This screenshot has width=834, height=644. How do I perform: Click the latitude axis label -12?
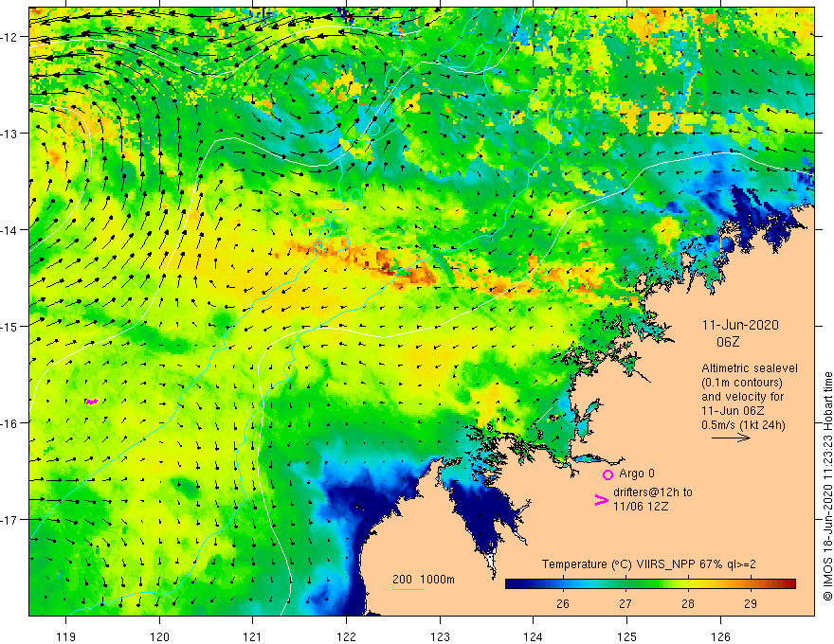pyautogui.click(x=9, y=37)
